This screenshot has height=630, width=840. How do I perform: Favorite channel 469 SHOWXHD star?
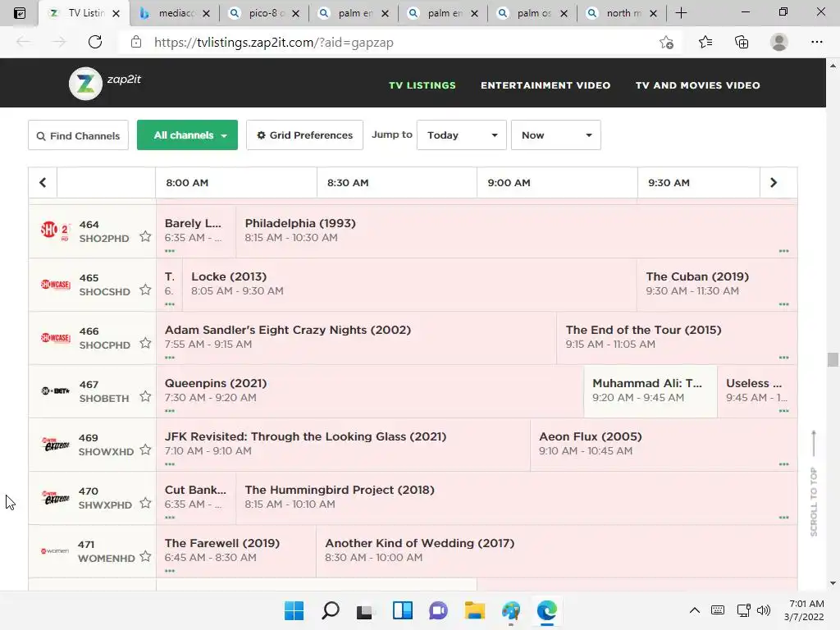(145, 450)
